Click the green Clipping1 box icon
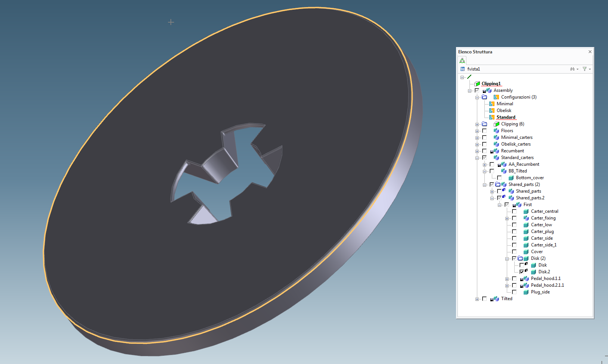608x364 pixels. (x=477, y=84)
